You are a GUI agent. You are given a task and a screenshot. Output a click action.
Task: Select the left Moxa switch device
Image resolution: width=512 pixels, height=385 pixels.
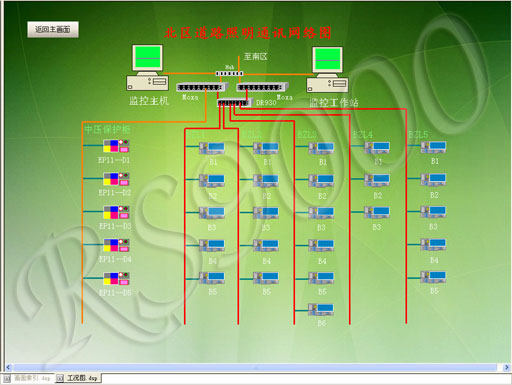(201, 87)
